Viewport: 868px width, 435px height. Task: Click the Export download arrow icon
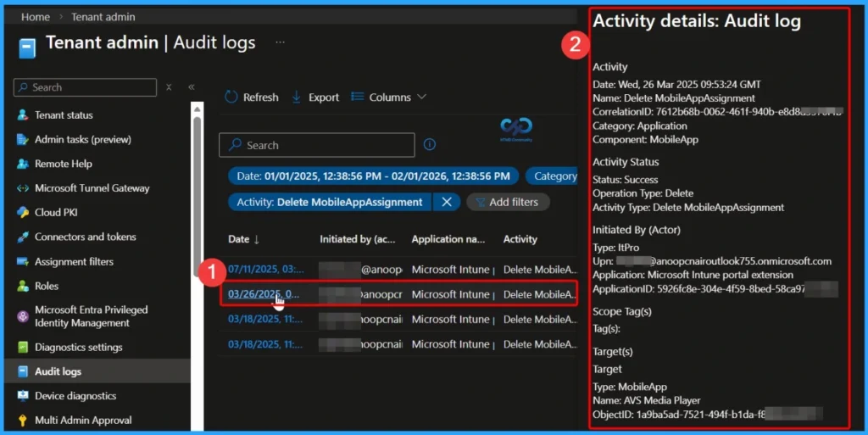[x=296, y=97]
